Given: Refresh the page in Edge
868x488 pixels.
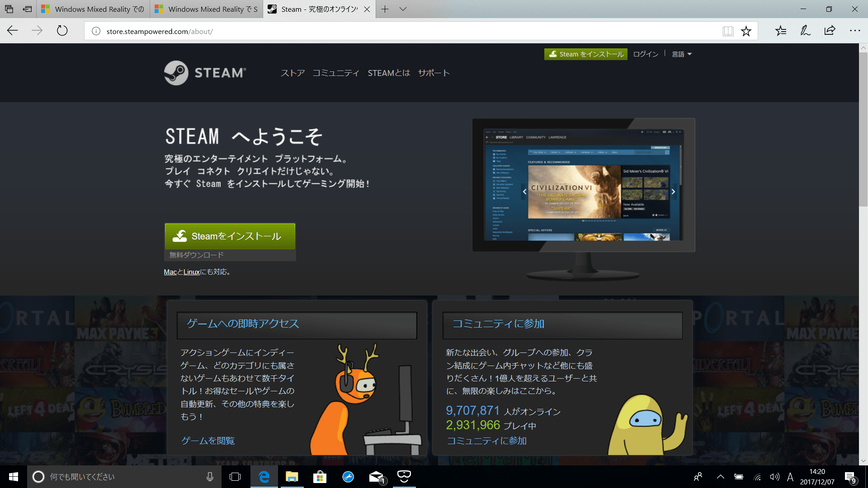Looking at the screenshot, I should pos(62,30).
